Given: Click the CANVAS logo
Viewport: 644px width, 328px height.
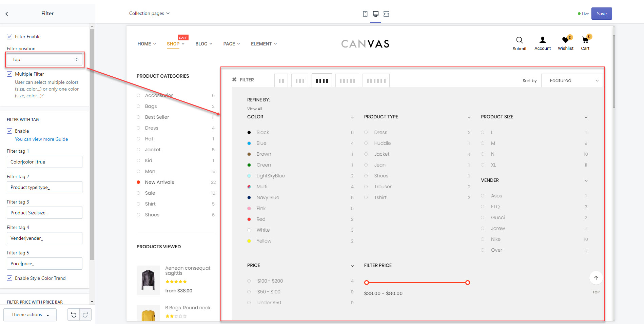Looking at the screenshot, I should [365, 44].
